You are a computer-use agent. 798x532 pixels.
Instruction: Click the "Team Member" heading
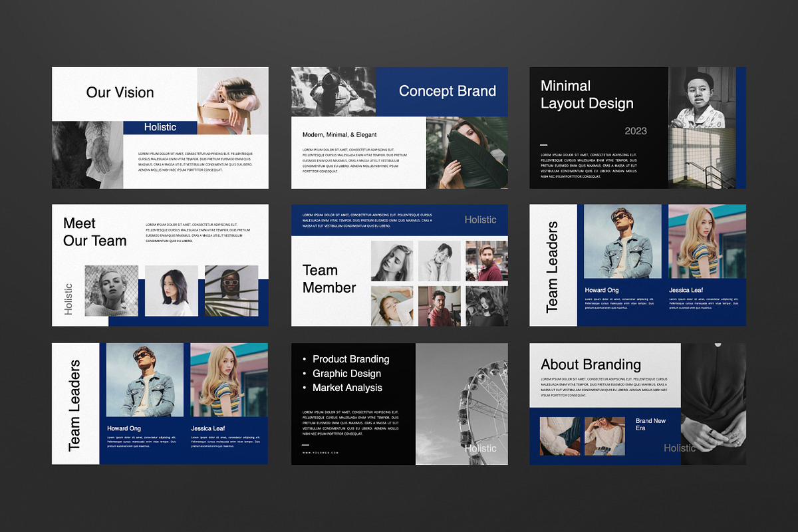pyautogui.click(x=329, y=279)
